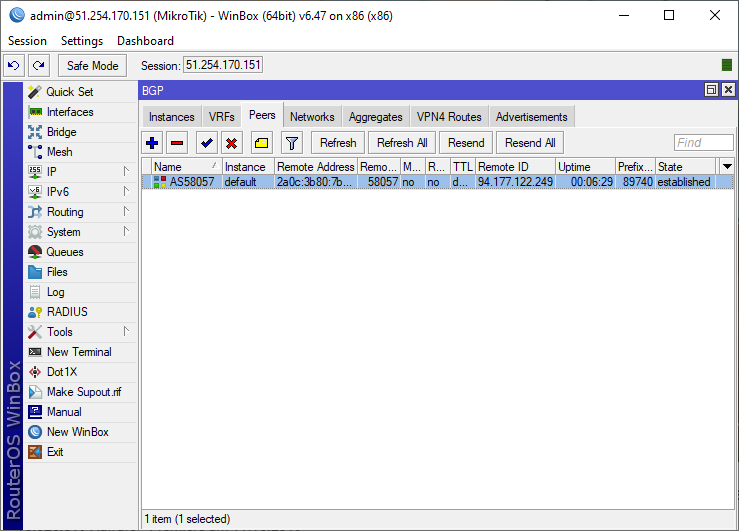Open the column chooser dropdown arrow
This screenshot has width=739, height=531.
(727, 166)
